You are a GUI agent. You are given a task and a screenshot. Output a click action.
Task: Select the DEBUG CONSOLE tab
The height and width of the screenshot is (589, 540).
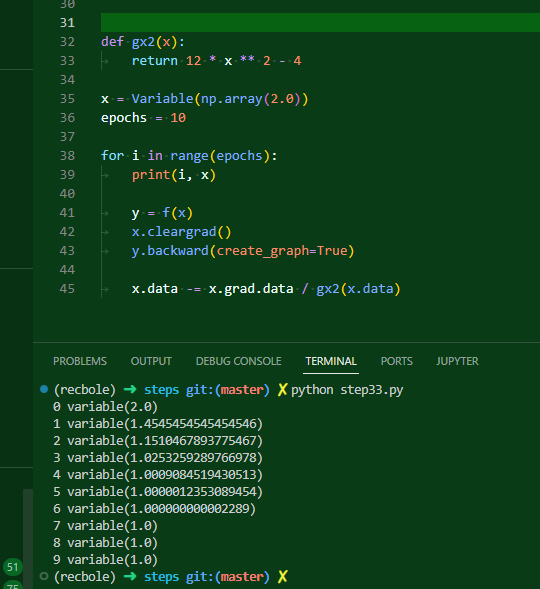tap(238, 361)
